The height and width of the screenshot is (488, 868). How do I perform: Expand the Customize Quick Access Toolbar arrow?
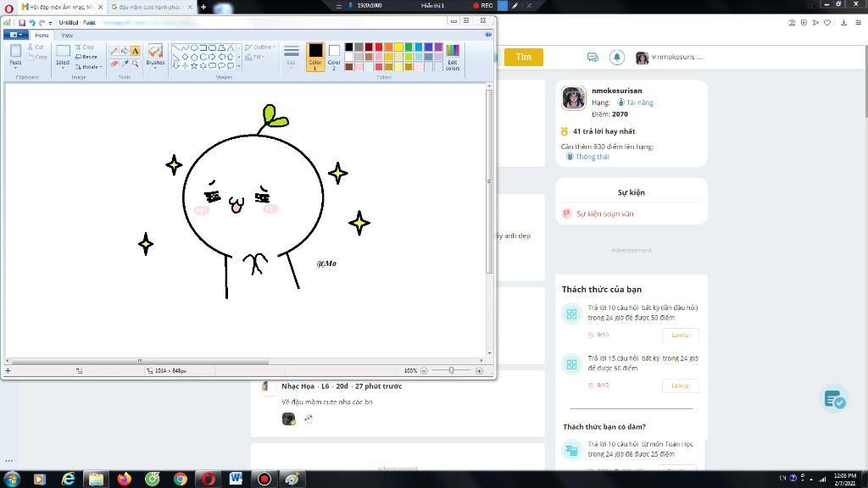(x=50, y=23)
